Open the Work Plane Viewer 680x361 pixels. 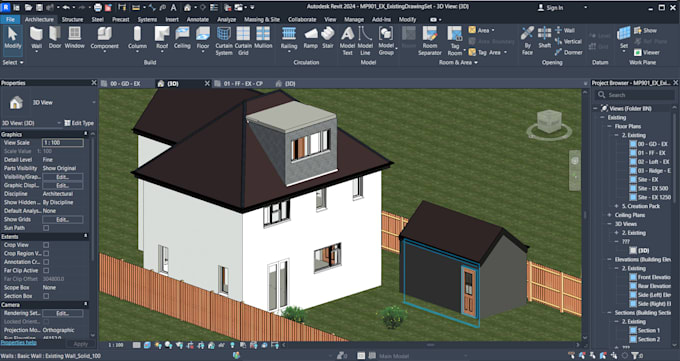(647, 53)
